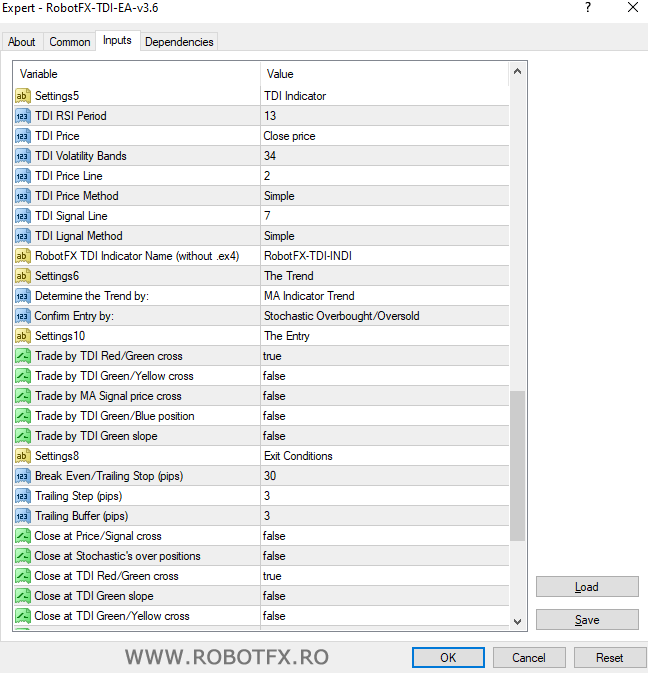Click the scrollbar up arrow
The image size is (648, 673).
coord(518,71)
